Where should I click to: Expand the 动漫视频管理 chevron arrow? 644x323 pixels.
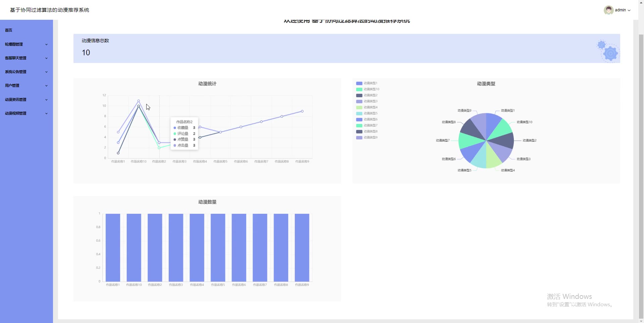point(46,113)
